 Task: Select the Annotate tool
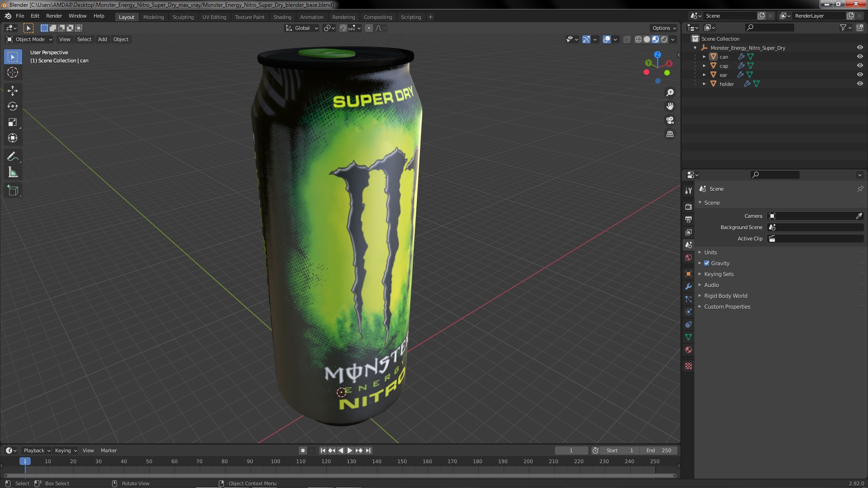[x=13, y=157]
